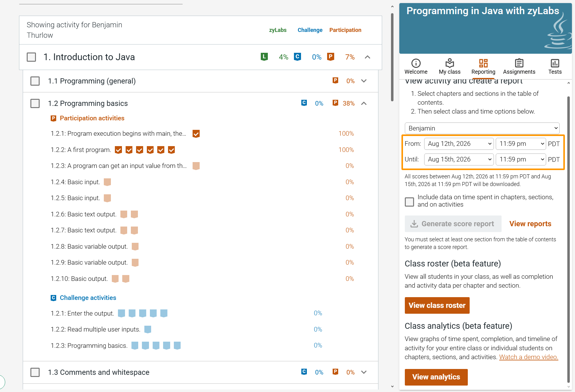575x392 pixels.
Task: Click the Programming in Java with zyLabs title
Action: (x=483, y=11)
